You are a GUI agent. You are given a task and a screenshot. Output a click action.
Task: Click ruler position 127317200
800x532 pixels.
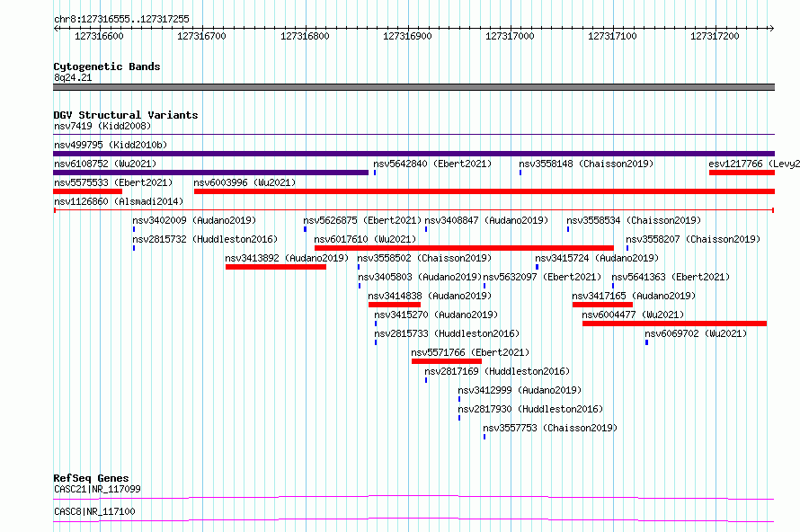click(715, 36)
